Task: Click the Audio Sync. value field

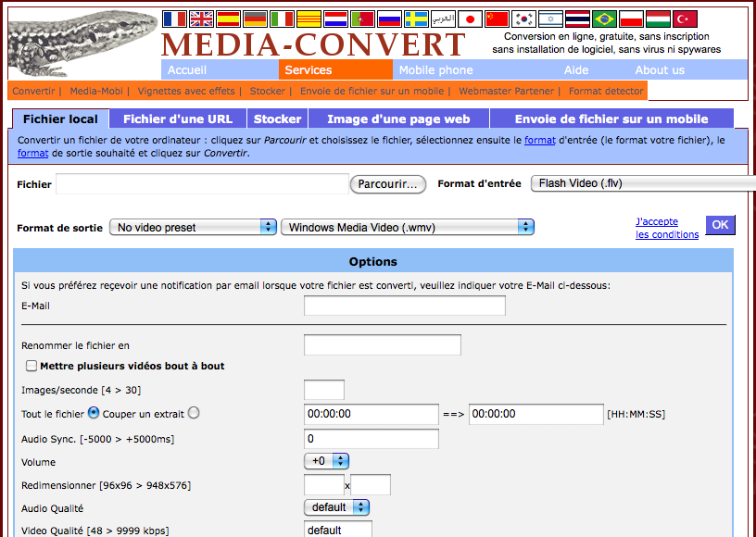Action: pyautogui.click(x=372, y=439)
